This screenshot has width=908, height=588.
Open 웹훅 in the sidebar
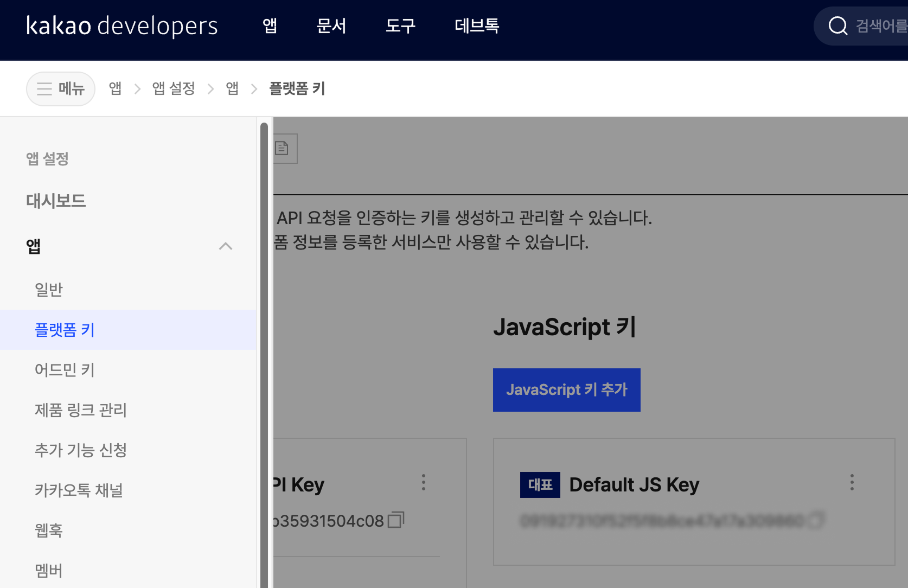pos(49,531)
